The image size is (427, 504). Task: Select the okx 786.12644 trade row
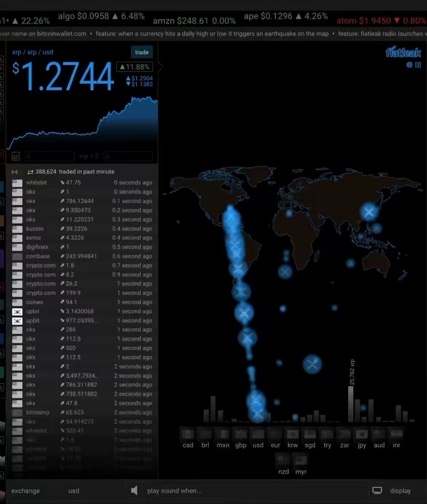[x=82, y=201]
